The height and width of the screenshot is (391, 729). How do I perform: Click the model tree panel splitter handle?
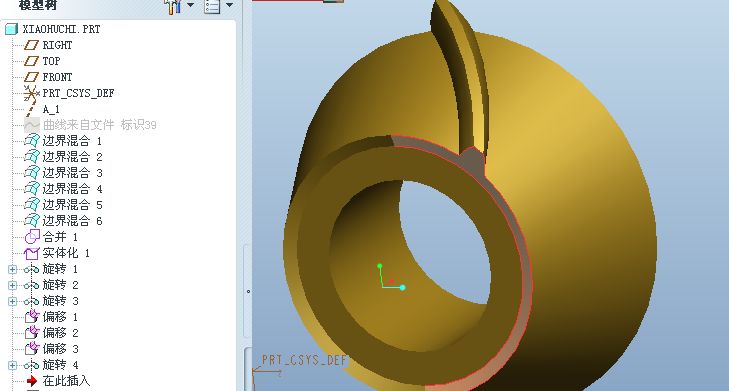tap(248, 292)
